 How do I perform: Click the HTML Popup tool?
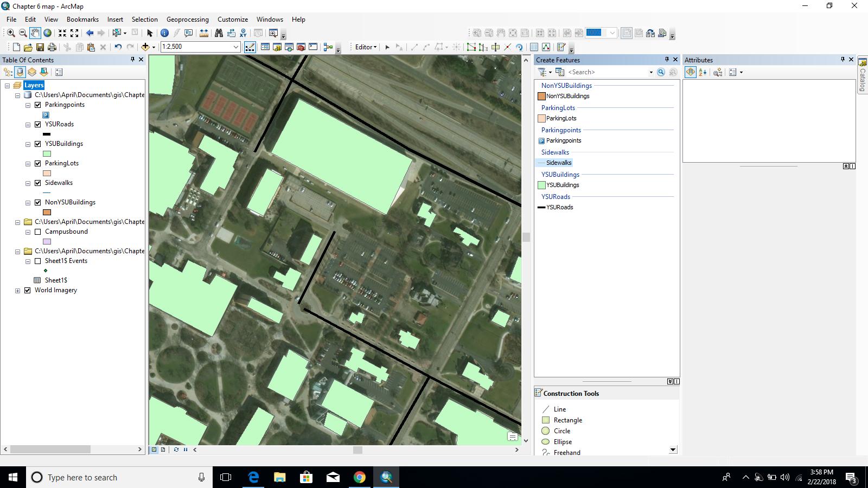coord(188,33)
